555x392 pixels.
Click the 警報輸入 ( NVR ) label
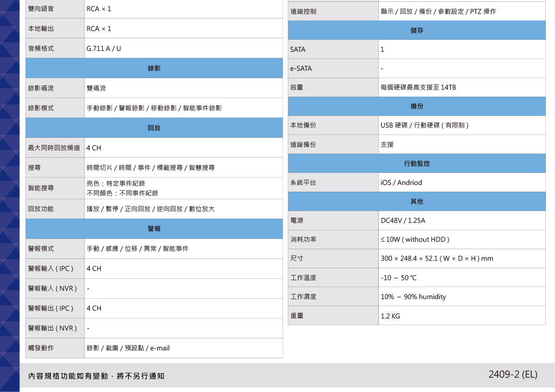pos(52,288)
